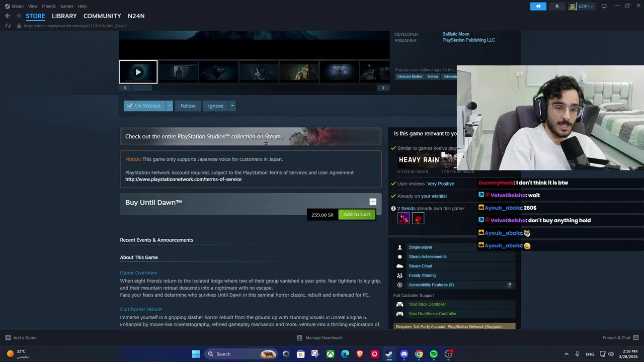Open the Windows Start menu
Image resolution: width=644 pixels, height=362 pixels.
tap(196, 354)
